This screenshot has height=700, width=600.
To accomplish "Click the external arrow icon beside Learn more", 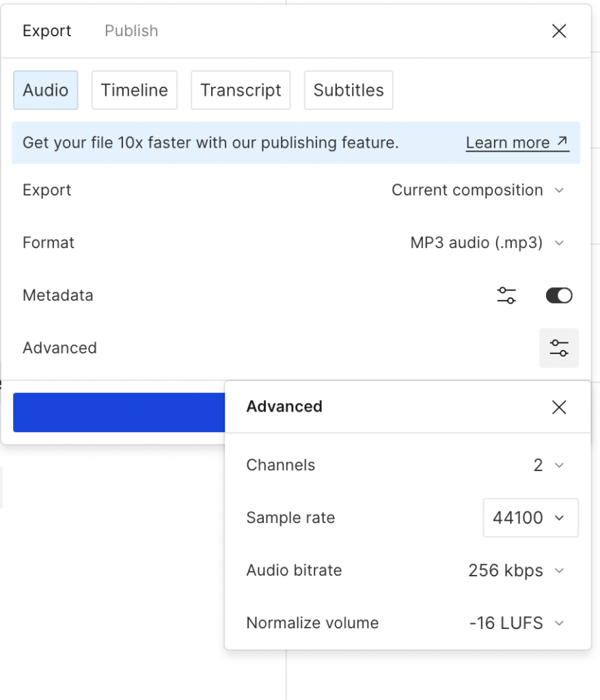I will pyautogui.click(x=562, y=142).
